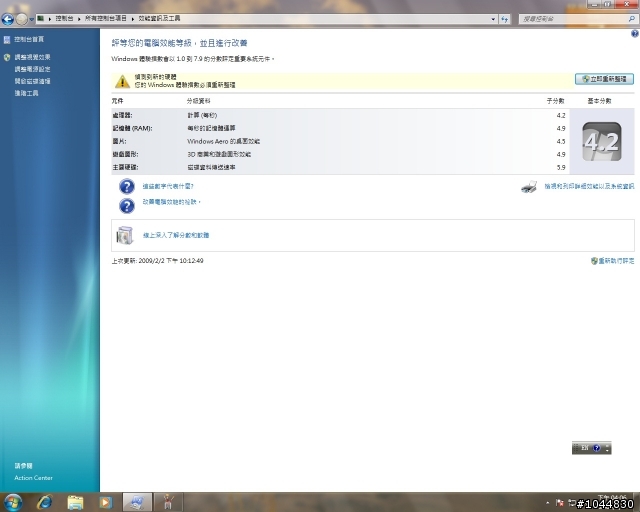Click the greyed-out Forward navigation button
Image resolution: width=640 pixels, height=512 pixels.
pos(21,19)
